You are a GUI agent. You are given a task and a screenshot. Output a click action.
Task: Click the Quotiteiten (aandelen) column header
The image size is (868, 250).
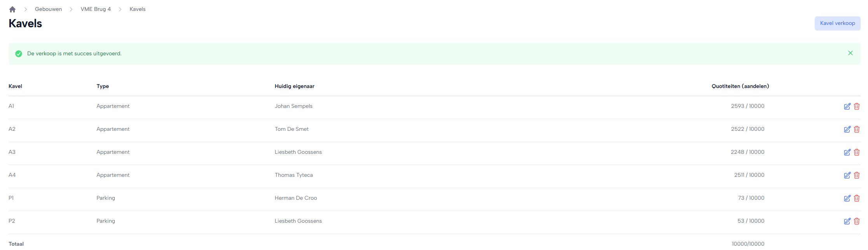click(740, 86)
